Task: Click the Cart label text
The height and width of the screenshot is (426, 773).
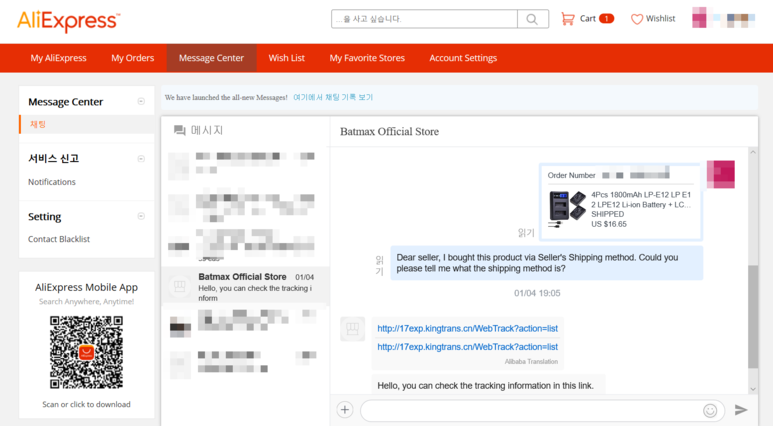Action: pos(588,19)
